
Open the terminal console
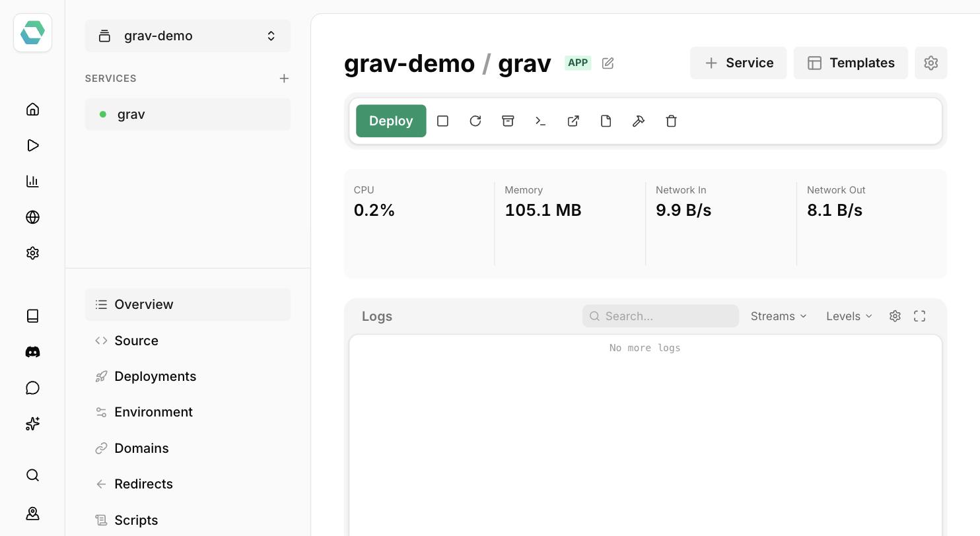[x=540, y=121]
